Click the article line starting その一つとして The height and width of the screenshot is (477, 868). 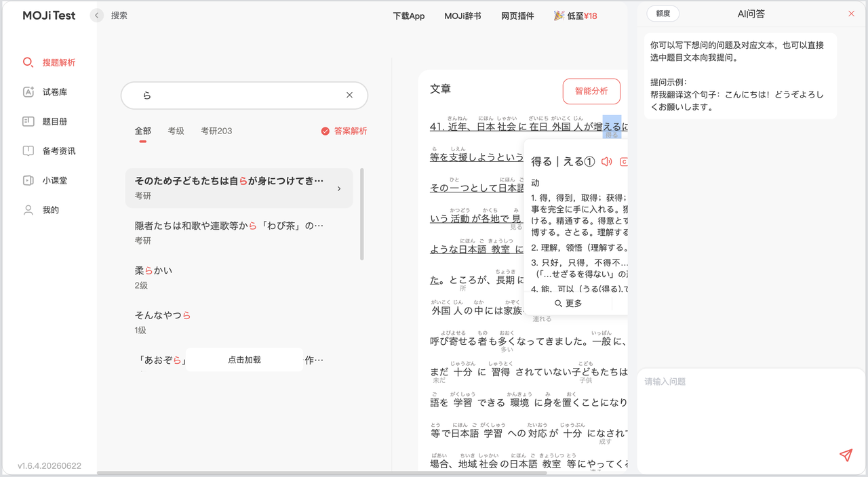pyautogui.click(x=477, y=188)
